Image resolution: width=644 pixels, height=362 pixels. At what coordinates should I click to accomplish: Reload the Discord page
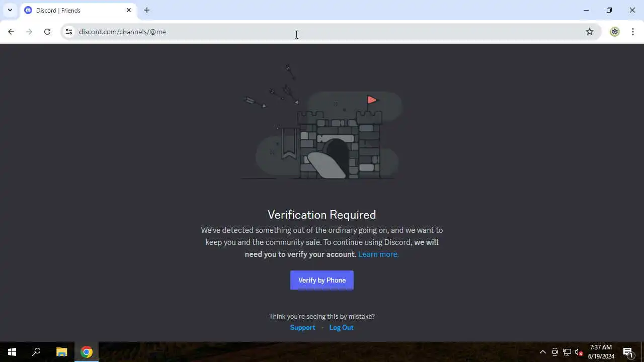click(47, 32)
